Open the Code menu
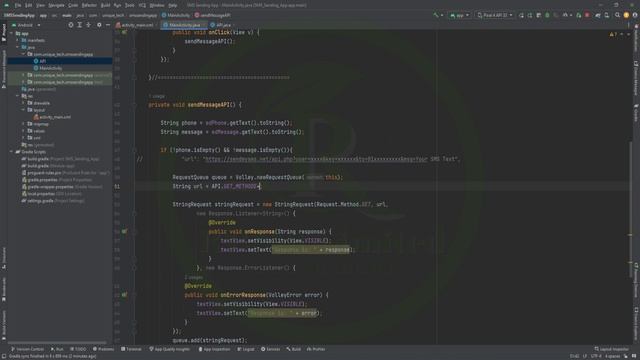 click(x=73, y=5)
